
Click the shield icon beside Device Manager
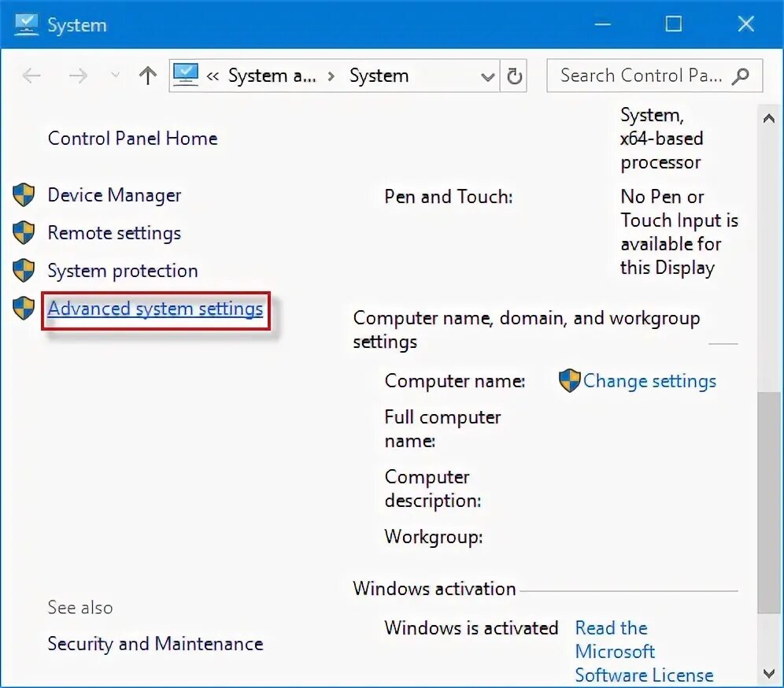coord(24,195)
